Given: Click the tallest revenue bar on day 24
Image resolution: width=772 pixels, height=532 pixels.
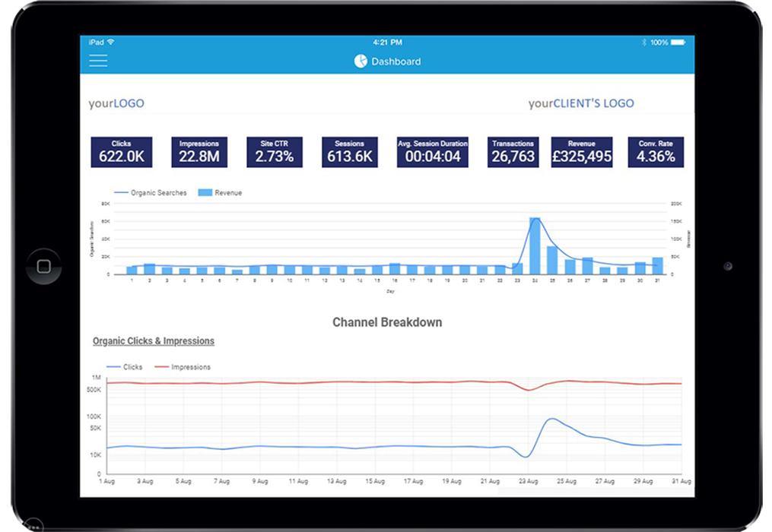Looking at the screenshot, I should 535,245.
